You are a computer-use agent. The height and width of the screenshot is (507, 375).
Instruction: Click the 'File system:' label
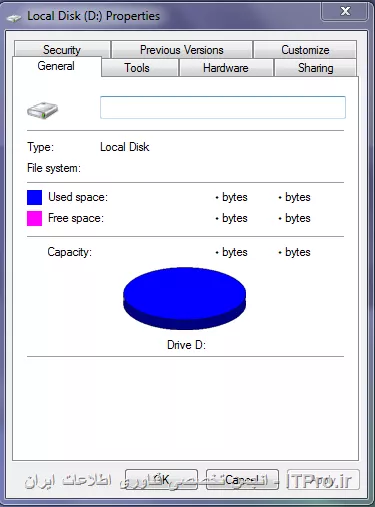pos(54,168)
